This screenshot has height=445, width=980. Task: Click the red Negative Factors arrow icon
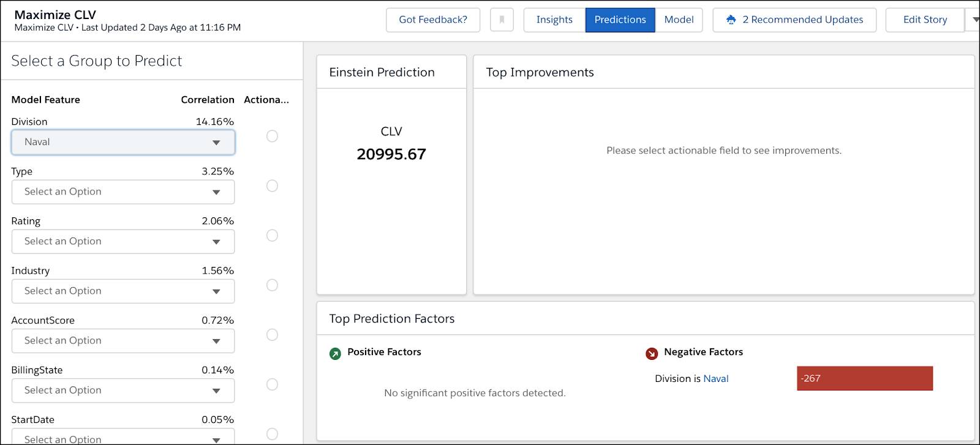pos(652,353)
